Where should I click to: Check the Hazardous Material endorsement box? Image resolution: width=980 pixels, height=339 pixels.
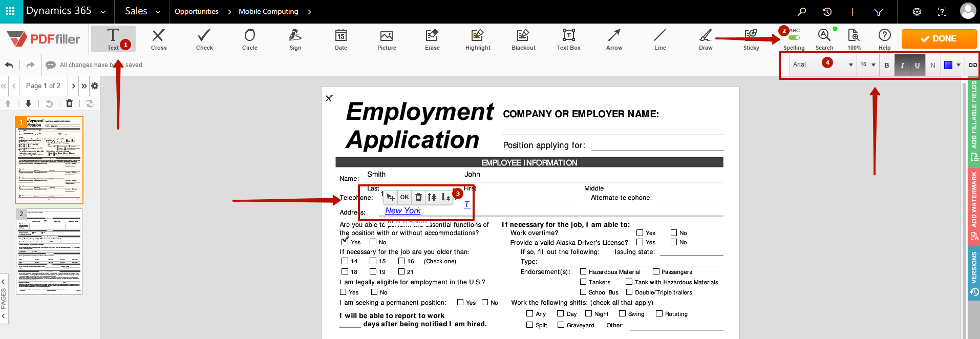point(583,271)
